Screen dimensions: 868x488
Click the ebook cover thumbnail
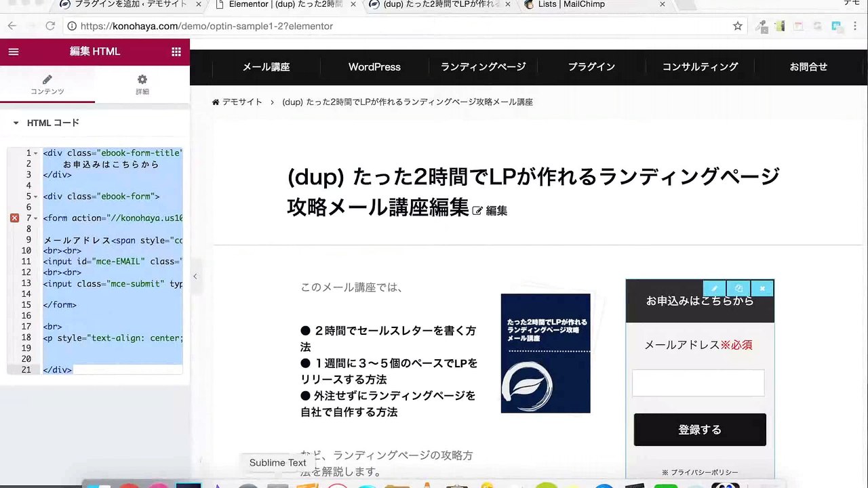pyautogui.click(x=546, y=353)
